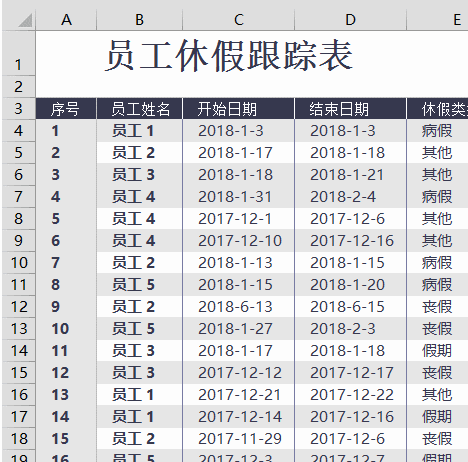Select end date 2018-2-4

pos(350,197)
